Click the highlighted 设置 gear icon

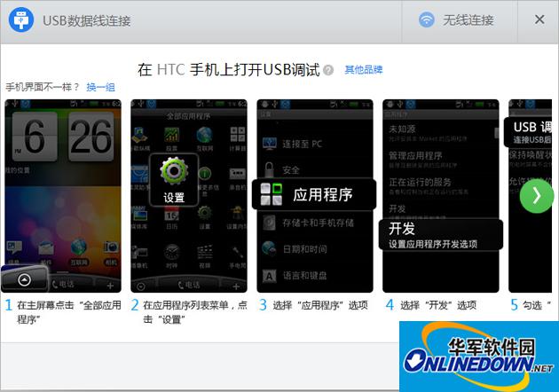coord(174,179)
